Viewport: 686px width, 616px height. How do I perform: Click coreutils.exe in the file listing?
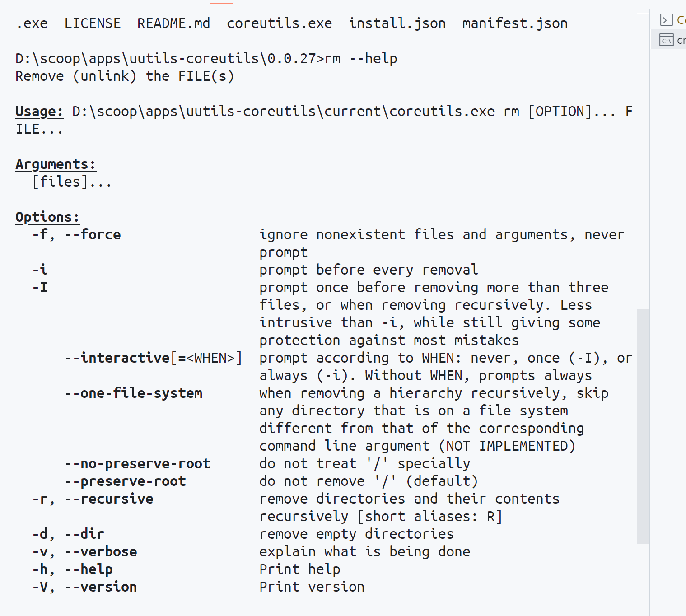click(279, 23)
